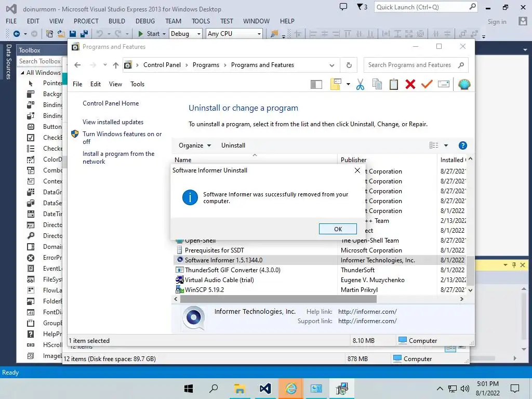Open File Explorer from taskbar

(x=240, y=389)
